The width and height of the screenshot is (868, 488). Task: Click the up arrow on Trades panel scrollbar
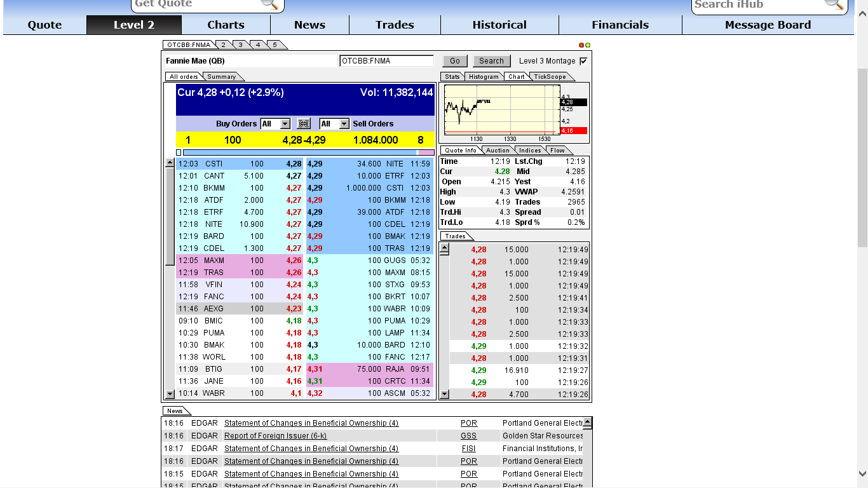(x=444, y=248)
